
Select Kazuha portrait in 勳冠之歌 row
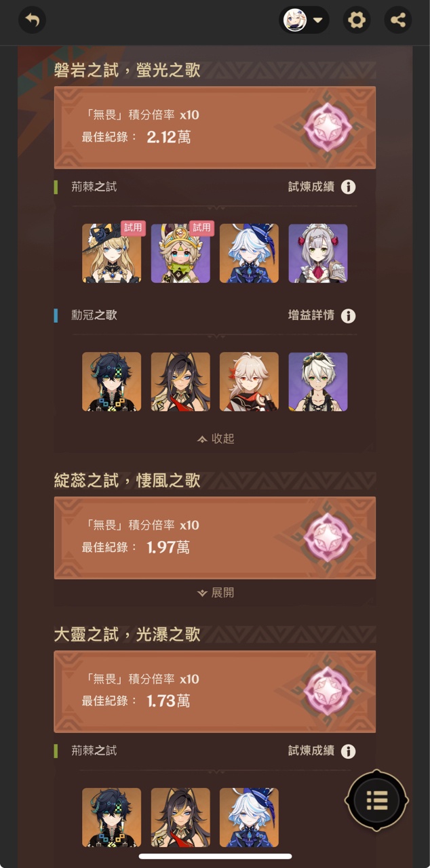click(x=249, y=381)
